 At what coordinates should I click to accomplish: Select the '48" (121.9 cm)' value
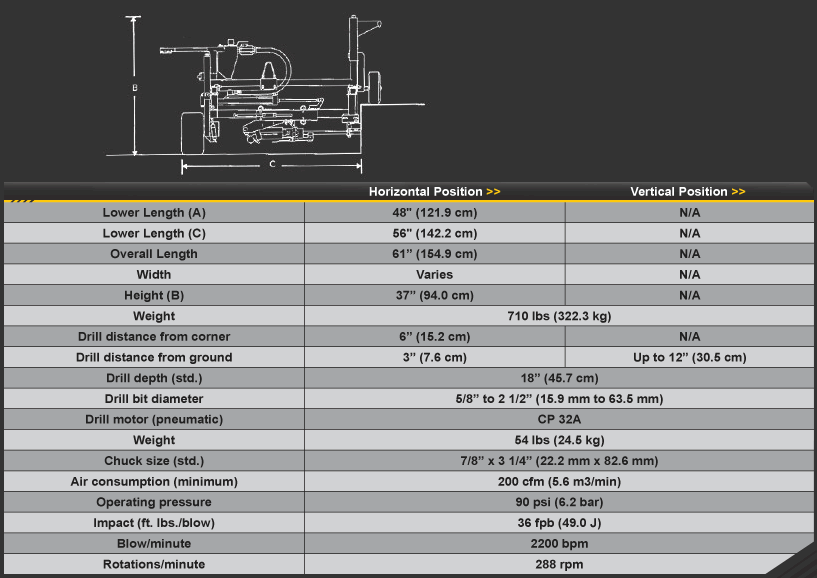(435, 213)
